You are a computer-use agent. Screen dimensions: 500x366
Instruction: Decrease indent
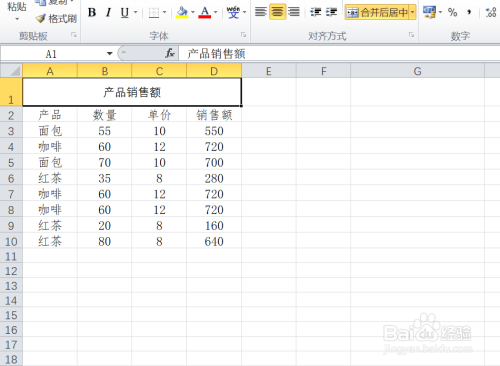point(315,12)
